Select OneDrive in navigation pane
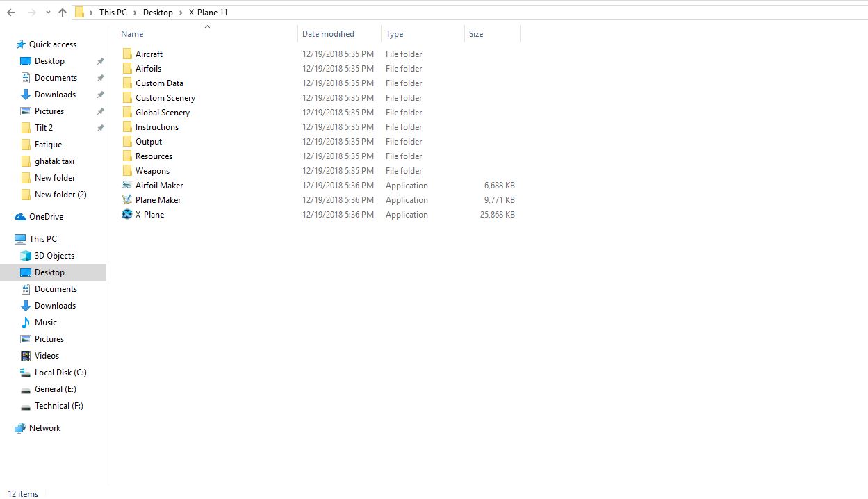Viewport: 868px width, 499px height. 46,217
